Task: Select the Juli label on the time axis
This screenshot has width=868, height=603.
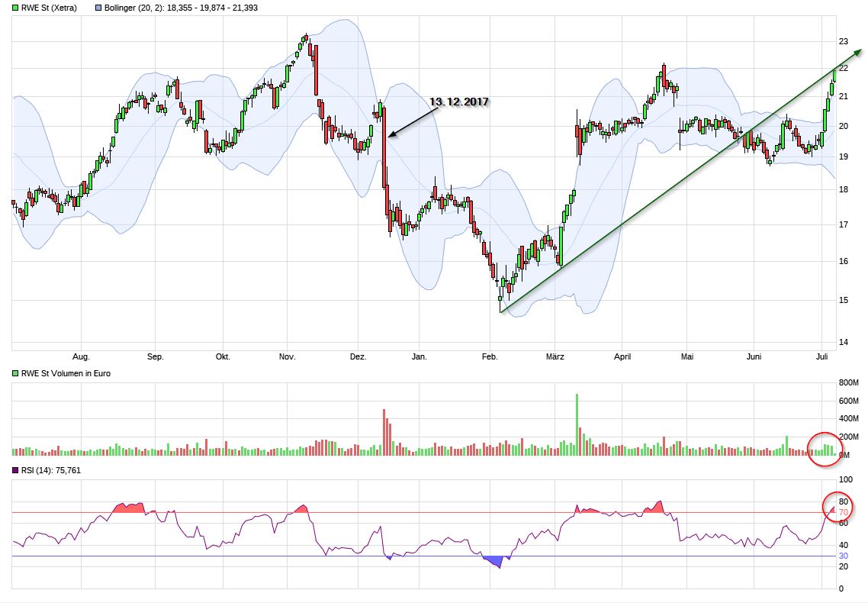Action: coord(822,356)
